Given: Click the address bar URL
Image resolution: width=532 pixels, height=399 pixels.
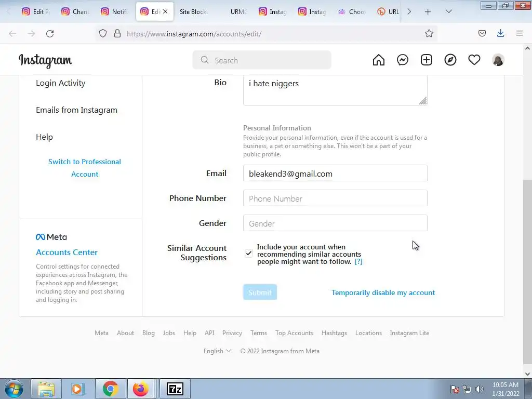Looking at the screenshot, I should pyautogui.click(x=194, y=34).
